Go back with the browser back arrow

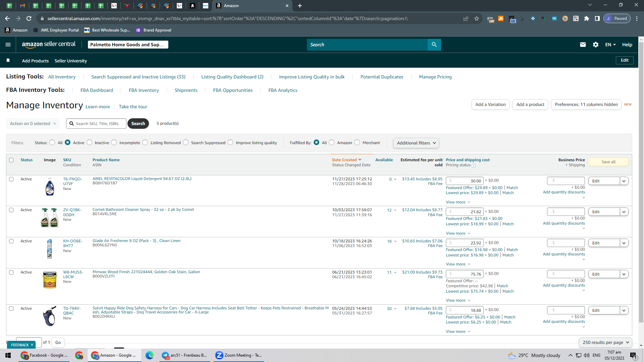[x=7, y=18]
